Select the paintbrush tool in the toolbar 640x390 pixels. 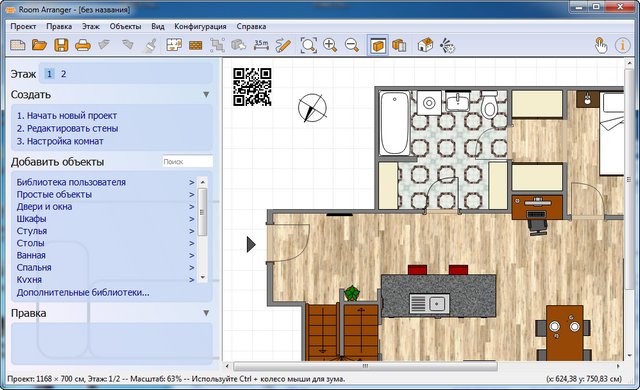[x=151, y=45]
